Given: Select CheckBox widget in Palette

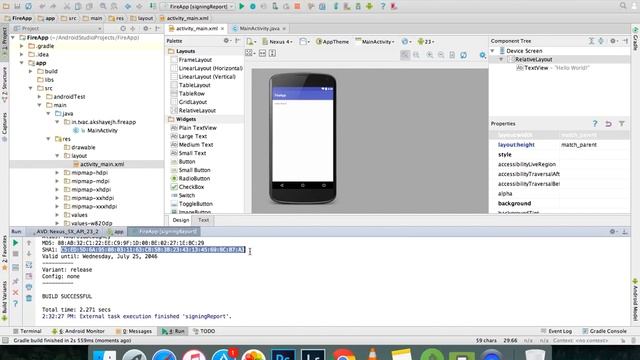Looking at the screenshot, I should 187,187.
